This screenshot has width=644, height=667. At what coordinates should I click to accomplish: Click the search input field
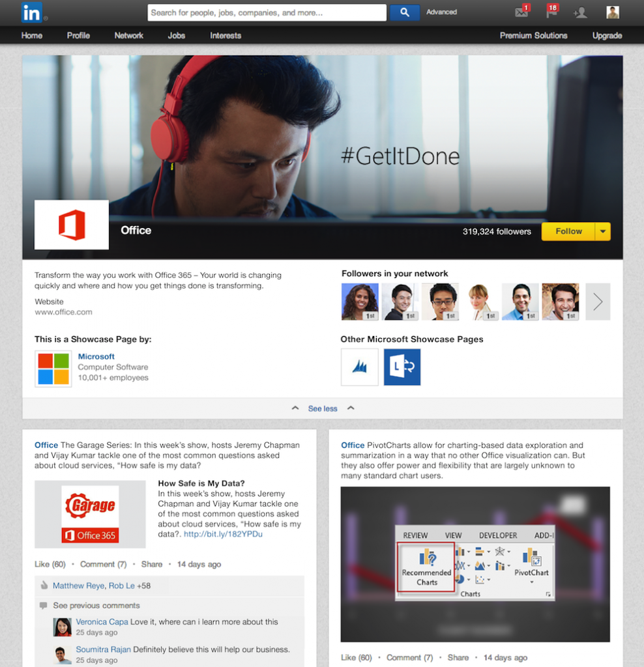(x=266, y=12)
